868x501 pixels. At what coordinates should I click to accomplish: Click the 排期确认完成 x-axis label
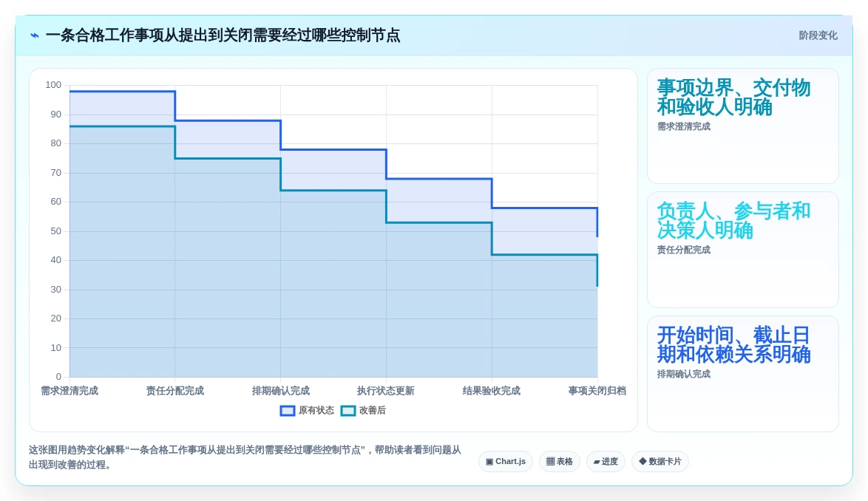click(281, 391)
